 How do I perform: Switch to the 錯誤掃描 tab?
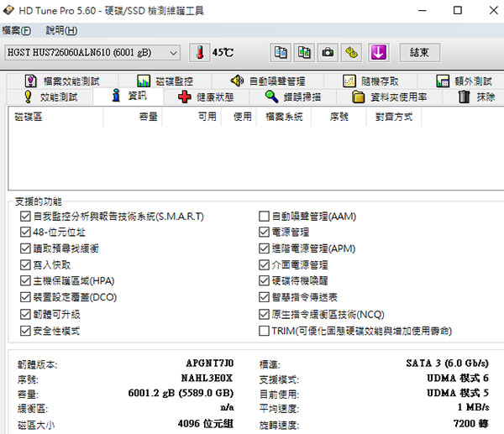pos(292,97)
